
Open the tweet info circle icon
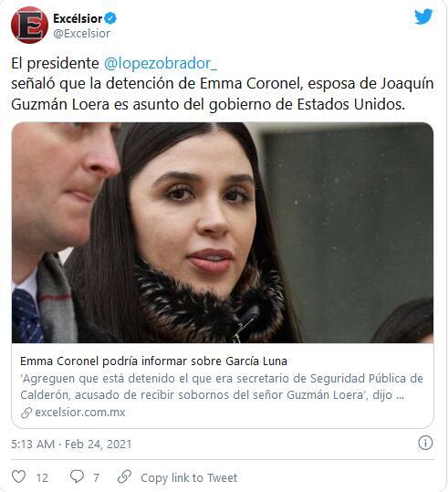tap(425, 443)
